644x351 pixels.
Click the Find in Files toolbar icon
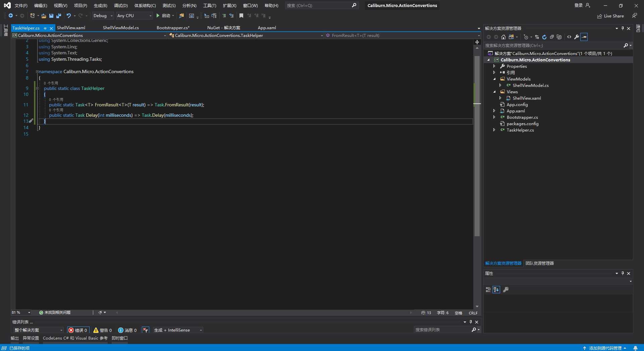[x=181, y=16]
